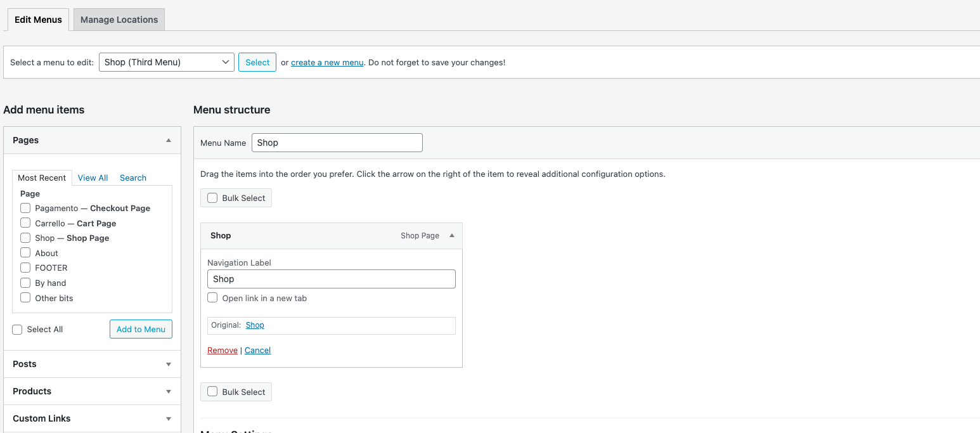Expand the Posts panel arrow

click(x=168, y=364)
